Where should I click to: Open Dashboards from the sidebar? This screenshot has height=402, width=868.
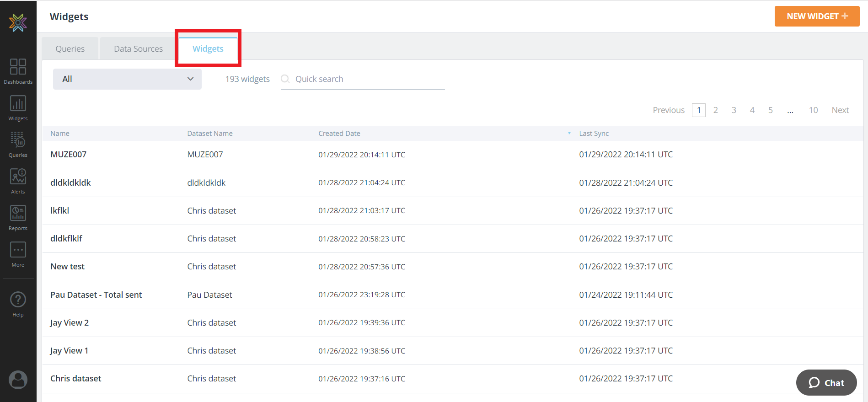[18, 71]
